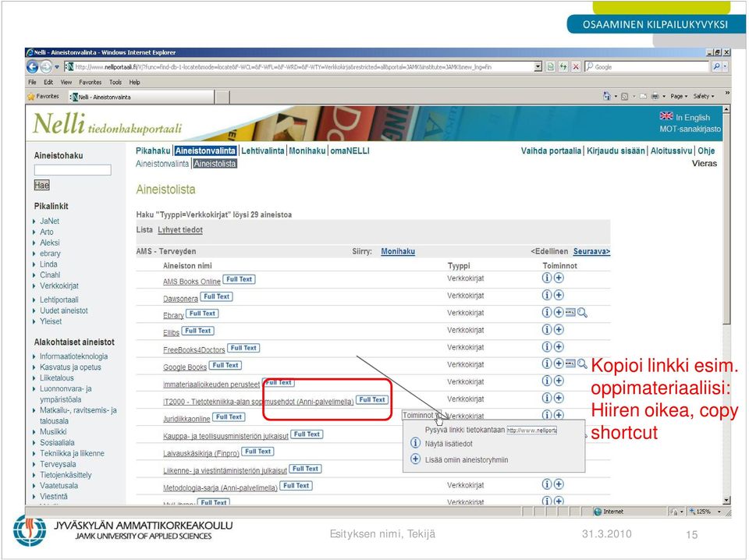This screenshot has height=560, width=749.
Task: Click the page scrollbar down arrow
Action: pyautogui.click(x=726, y=500)
